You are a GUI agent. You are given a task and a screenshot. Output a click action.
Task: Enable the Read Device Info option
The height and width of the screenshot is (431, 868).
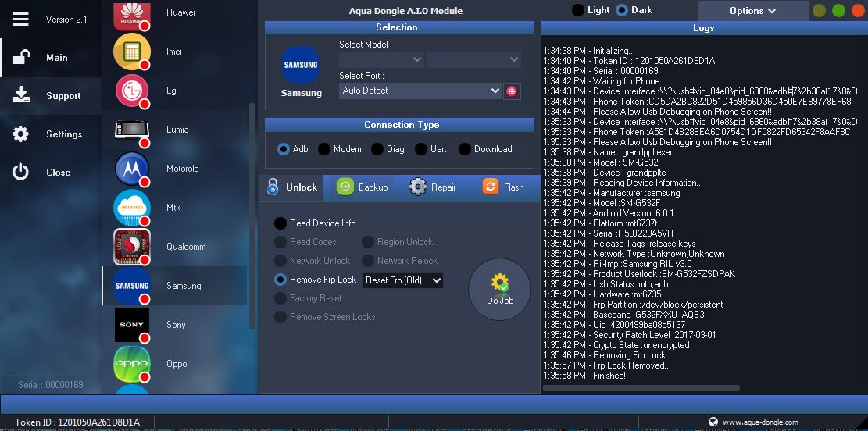280,223
